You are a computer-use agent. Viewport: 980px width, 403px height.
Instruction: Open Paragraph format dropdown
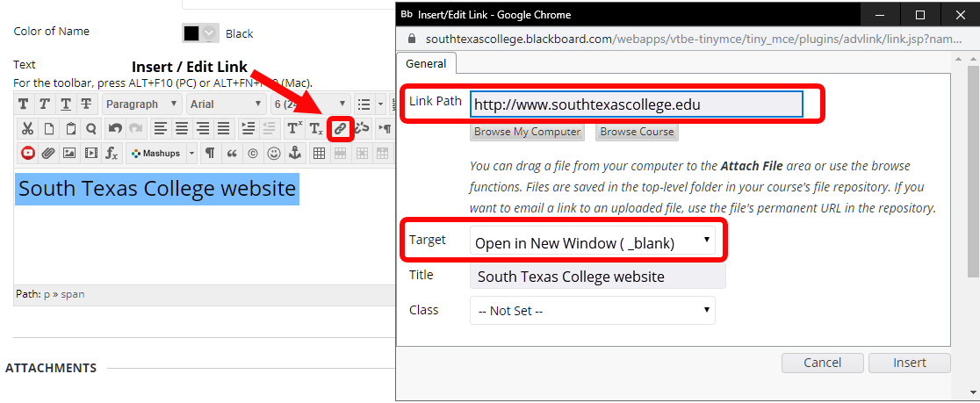pos(142,104)
